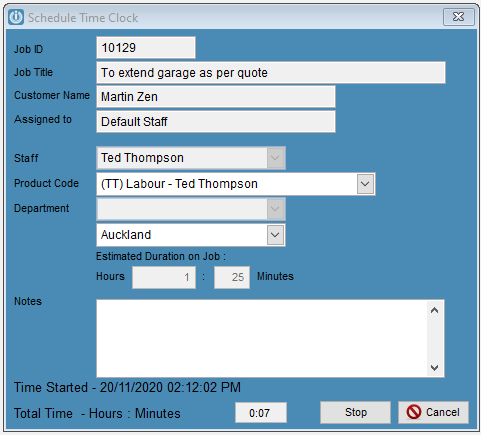Click the red prohibited icon on Cancel
The width and height of the screenshot is (481, 435).
414,412
